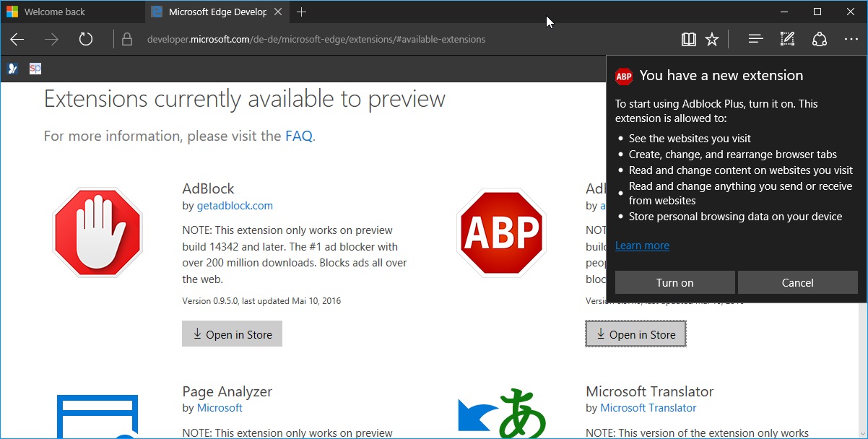Open the Learn more link
The width and height of the screenshot is (868, 439).
point(642,245)
